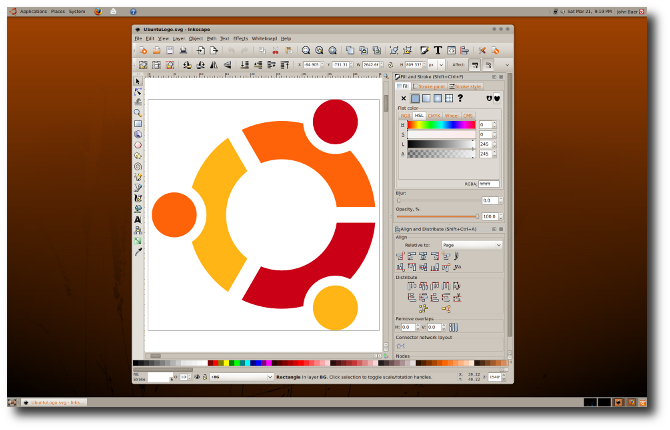Open the Places menu in top panel
670x430 pixels.
pos(58,12)
